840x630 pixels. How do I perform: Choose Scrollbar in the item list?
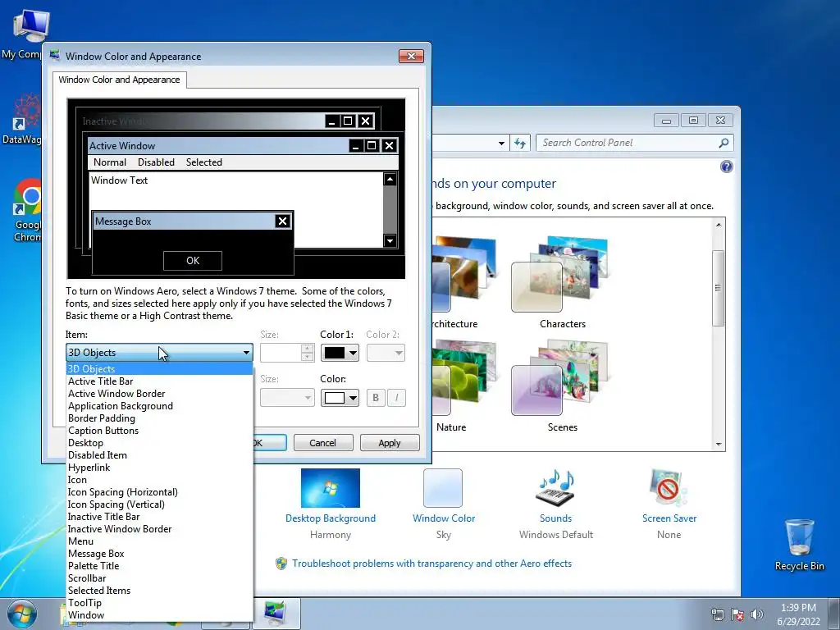(x=159, y=578)
